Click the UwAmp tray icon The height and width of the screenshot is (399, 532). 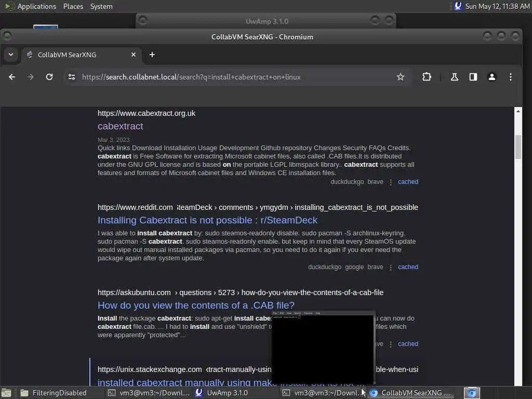pyautogui.click(x=458, y=6)
